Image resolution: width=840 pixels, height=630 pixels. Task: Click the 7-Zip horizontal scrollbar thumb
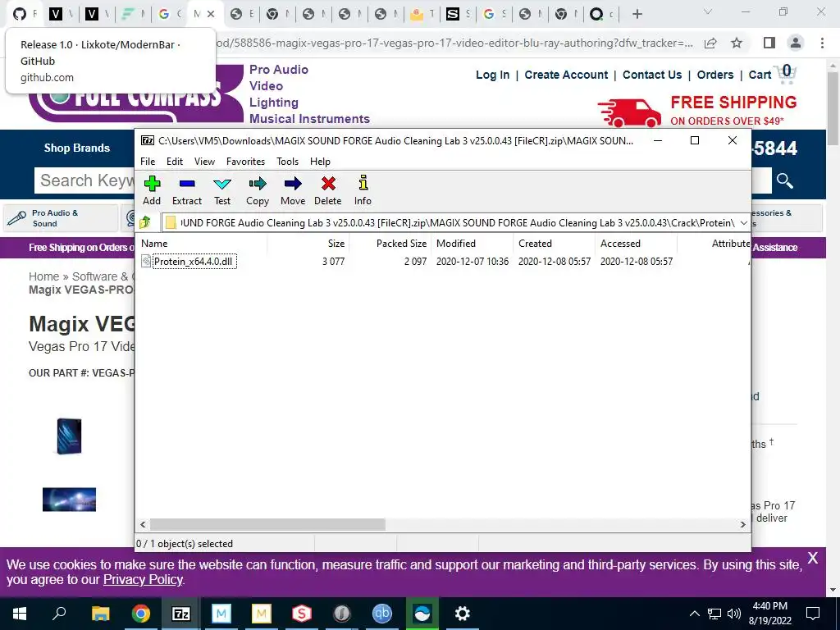267,524
